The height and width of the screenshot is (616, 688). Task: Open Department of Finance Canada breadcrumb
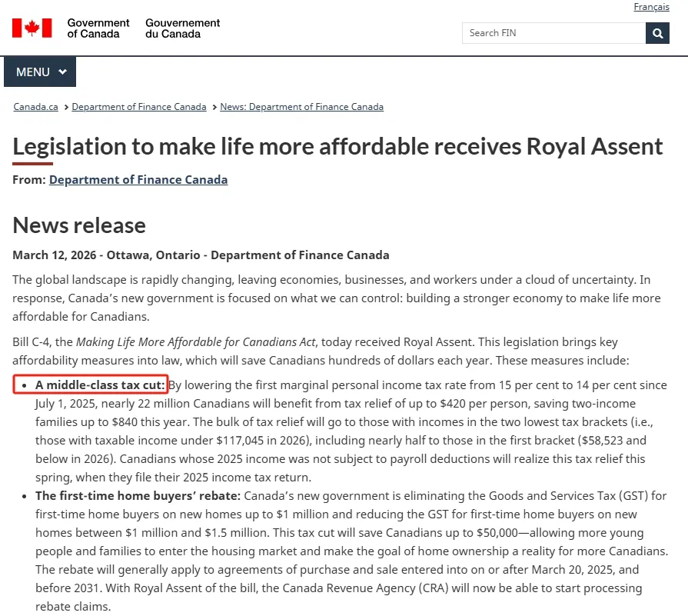[138, 107]
